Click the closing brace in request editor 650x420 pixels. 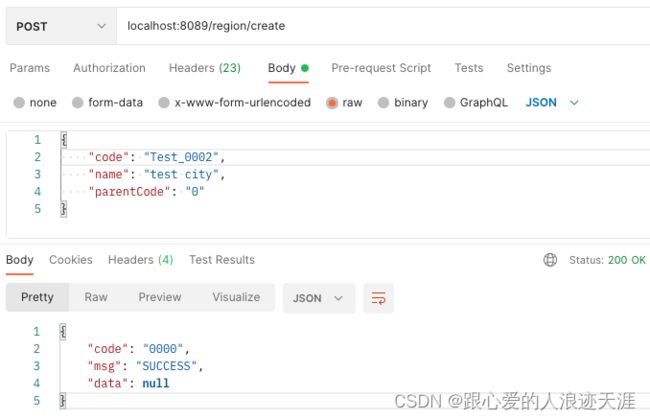(64, 209)
